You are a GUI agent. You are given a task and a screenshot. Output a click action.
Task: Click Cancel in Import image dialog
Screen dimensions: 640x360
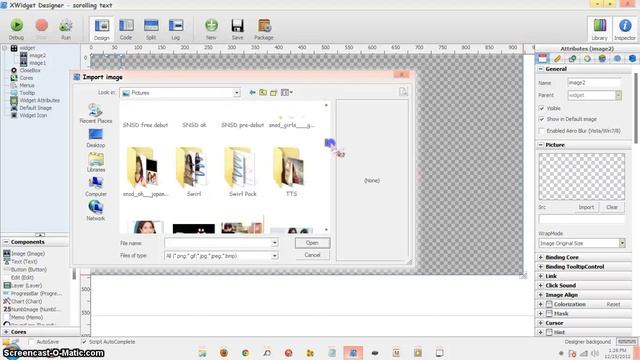[312, 255]
